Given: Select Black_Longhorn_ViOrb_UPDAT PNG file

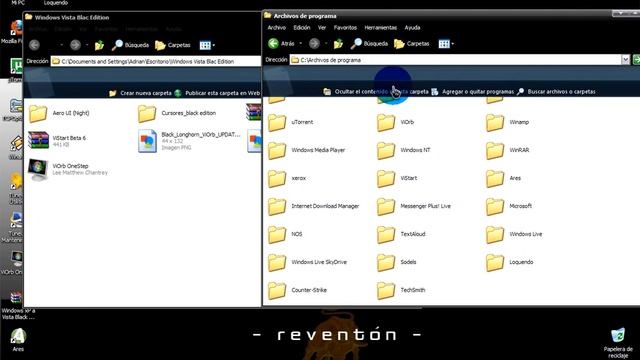Looking at the screenshot, I should pyautogui.click(x=189, y=141).
